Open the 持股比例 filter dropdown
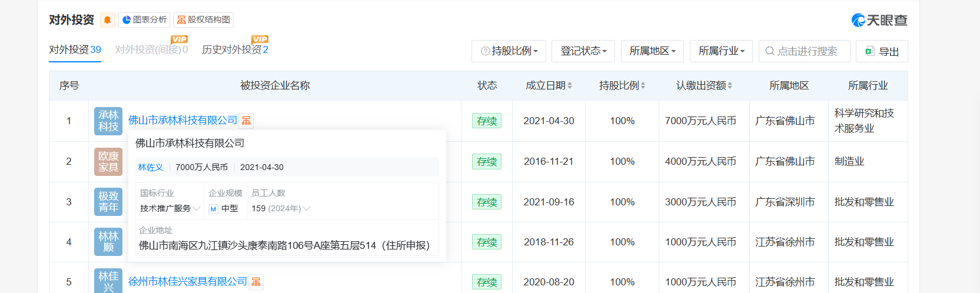980x293 pixels. [509, 51]
